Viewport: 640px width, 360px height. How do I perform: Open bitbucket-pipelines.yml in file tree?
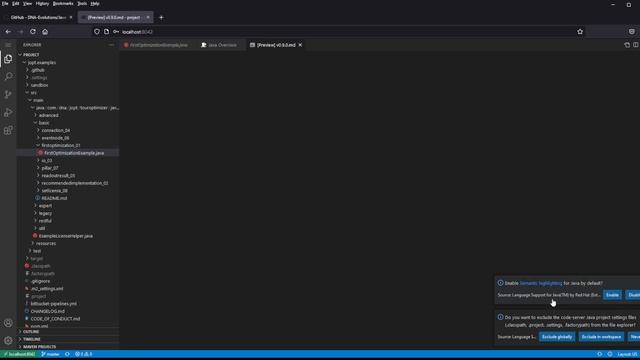[68, 304]
